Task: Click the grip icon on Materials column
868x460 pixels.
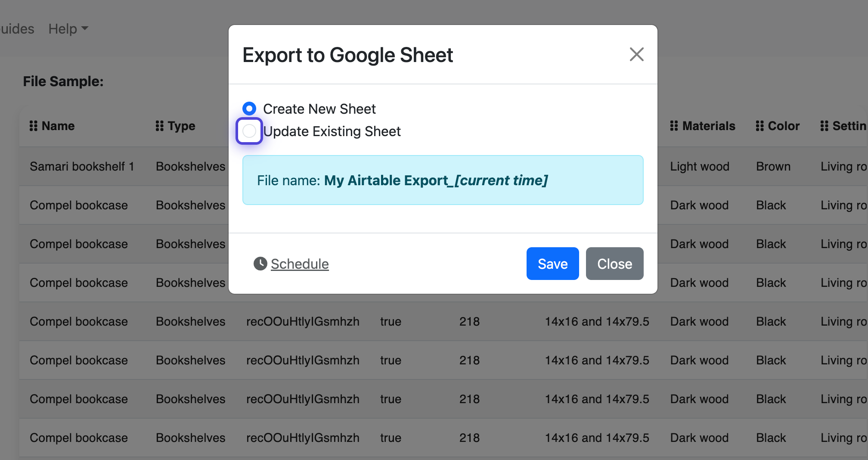Action: (674, 126)
